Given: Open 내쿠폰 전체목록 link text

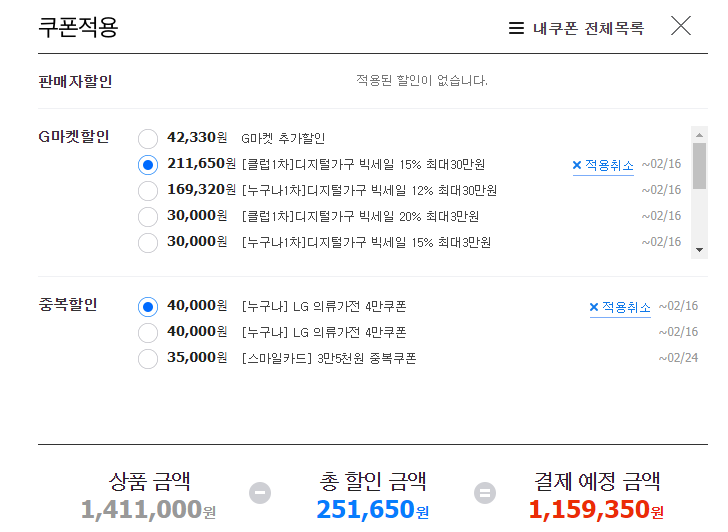Looking at the screenshot, I should tap(589, 28).
